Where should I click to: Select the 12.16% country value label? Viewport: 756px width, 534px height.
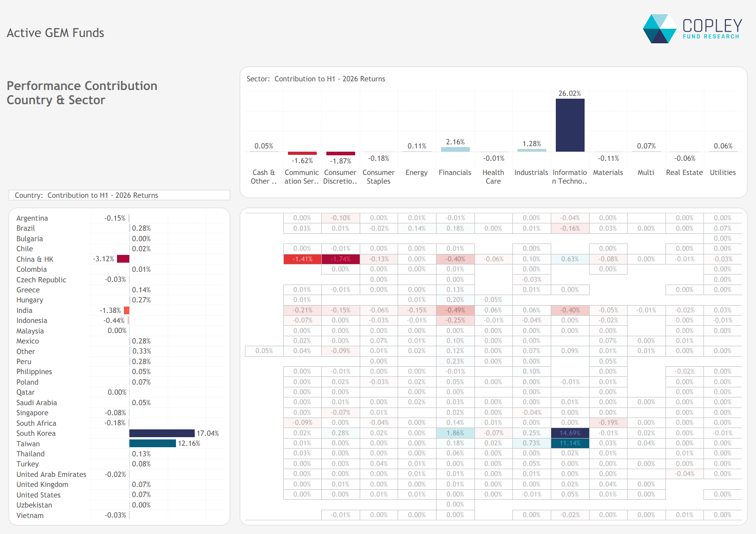(189, 444)
